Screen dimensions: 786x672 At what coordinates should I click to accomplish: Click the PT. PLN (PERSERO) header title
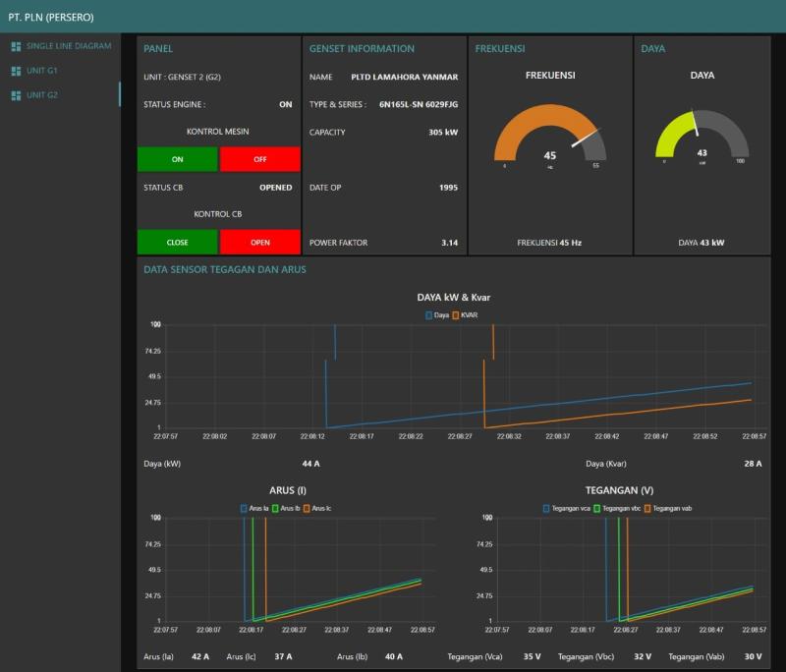click(51, 17)
